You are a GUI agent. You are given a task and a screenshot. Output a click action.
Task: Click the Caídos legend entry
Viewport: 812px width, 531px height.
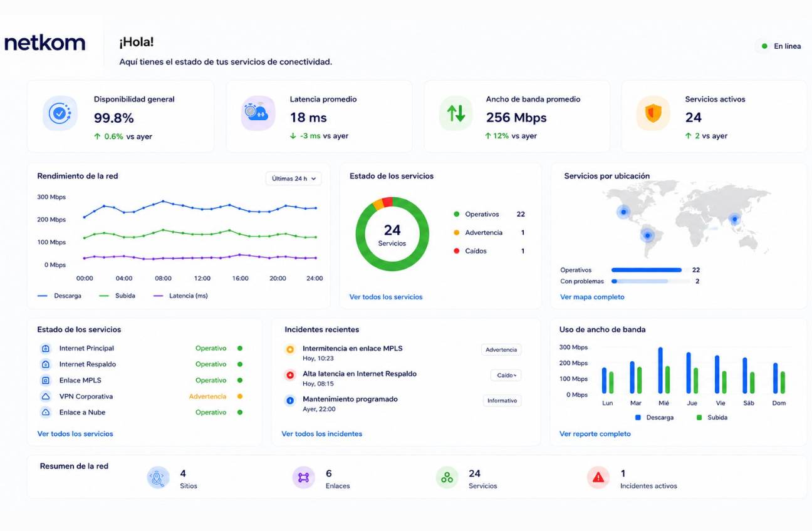point(489,250)
